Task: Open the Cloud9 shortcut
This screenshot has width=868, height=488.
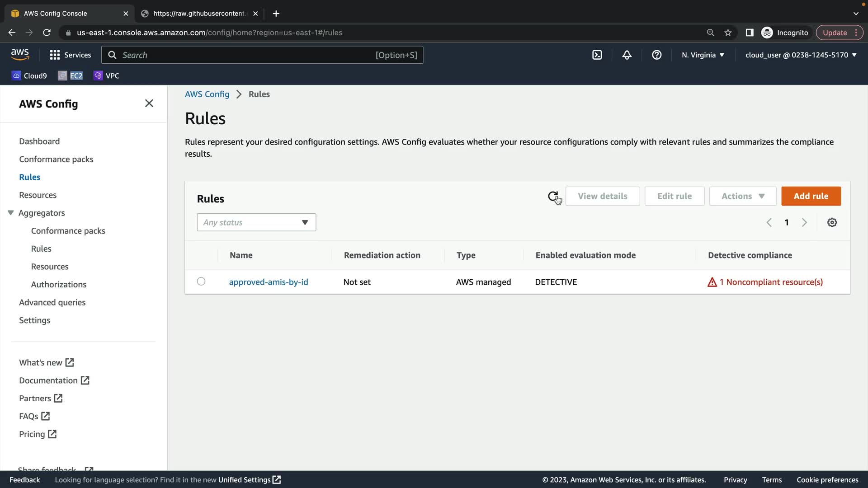Action: pos(29,76)
